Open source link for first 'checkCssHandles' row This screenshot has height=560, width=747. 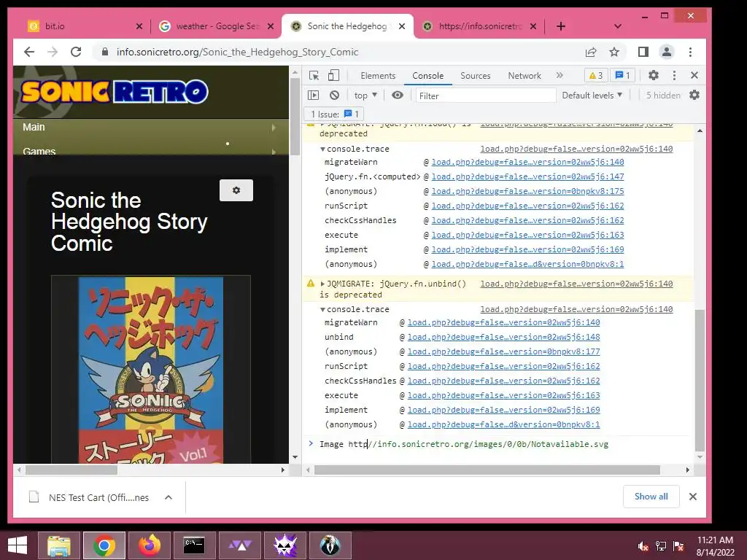(x=527, y=220)
